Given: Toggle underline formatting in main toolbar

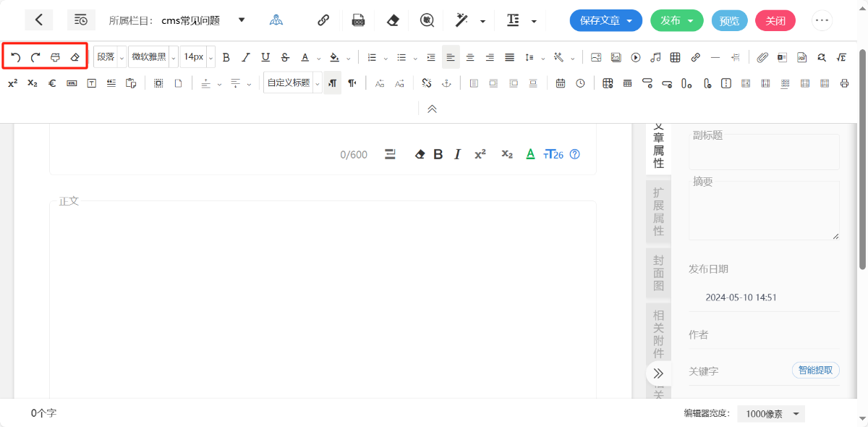Looking at the screenshot, I should click(x=265, y=57).
